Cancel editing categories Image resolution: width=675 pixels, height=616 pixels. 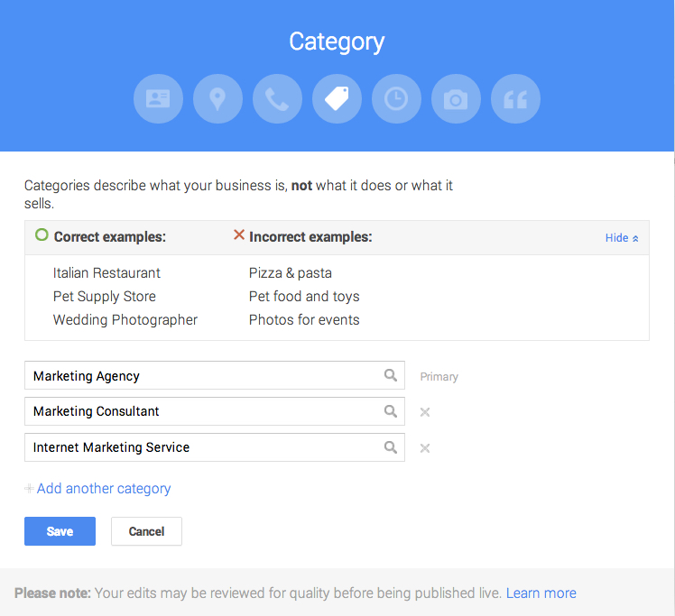tap(146, 531)
